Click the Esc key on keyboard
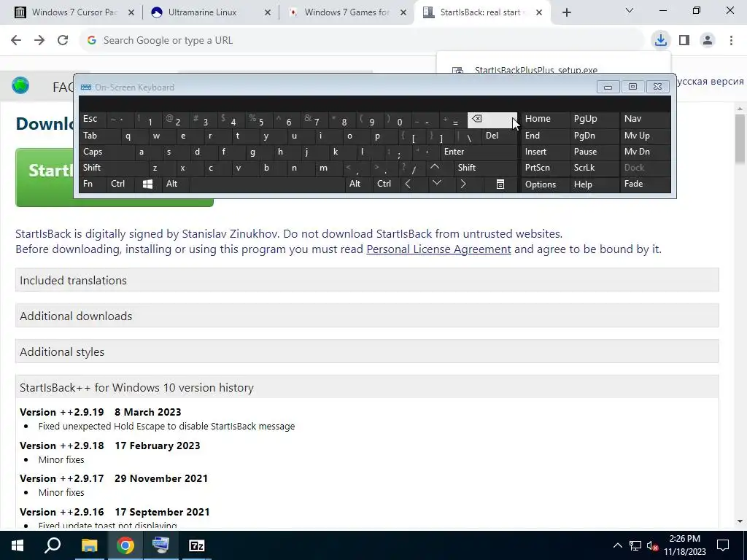 (x=93, y=119)
